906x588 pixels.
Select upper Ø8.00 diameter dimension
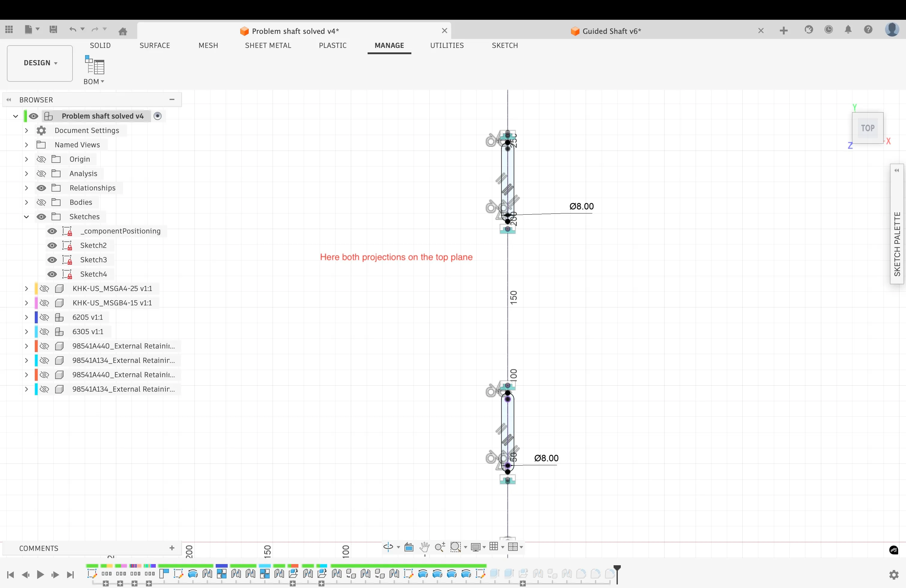(581, 206)
